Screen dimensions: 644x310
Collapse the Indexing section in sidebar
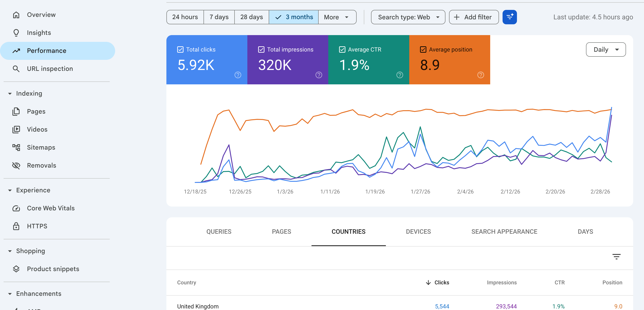(10, 94)
